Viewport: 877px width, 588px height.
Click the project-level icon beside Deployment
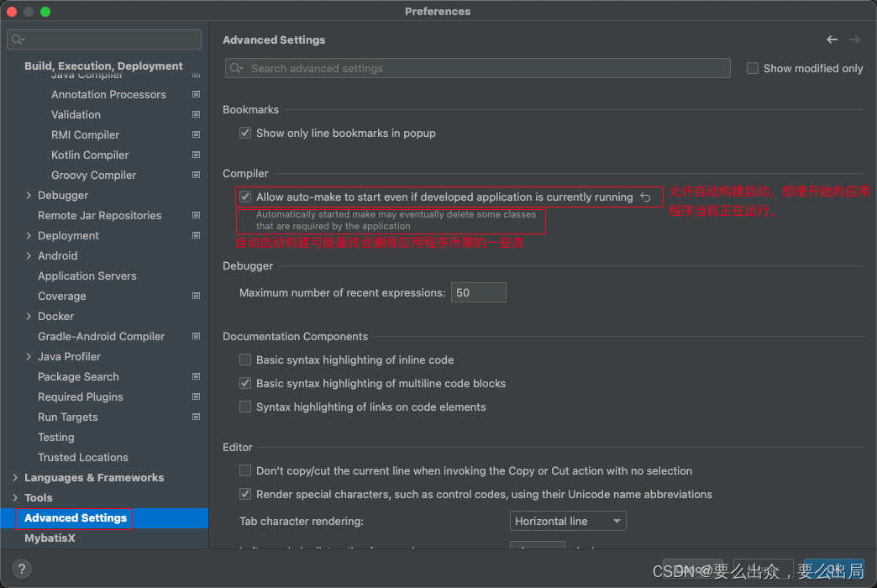197,235
